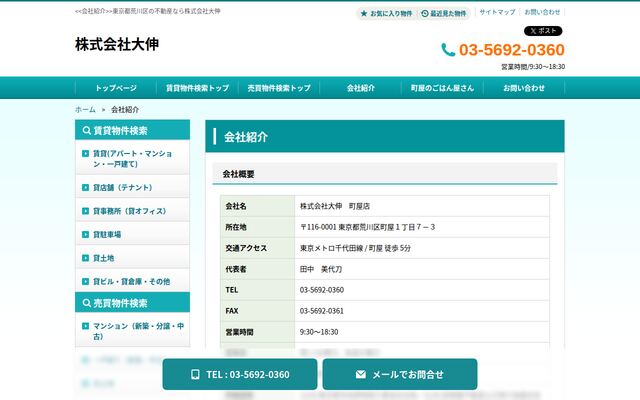640x400 pixels.
Task: Click the TEL value 03-5692-0360 in table
Action: [322, 290]
